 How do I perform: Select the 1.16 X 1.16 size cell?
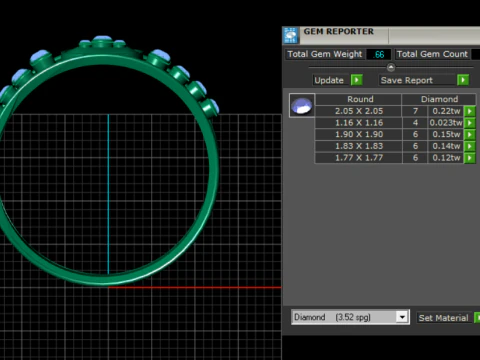[358, 123]
